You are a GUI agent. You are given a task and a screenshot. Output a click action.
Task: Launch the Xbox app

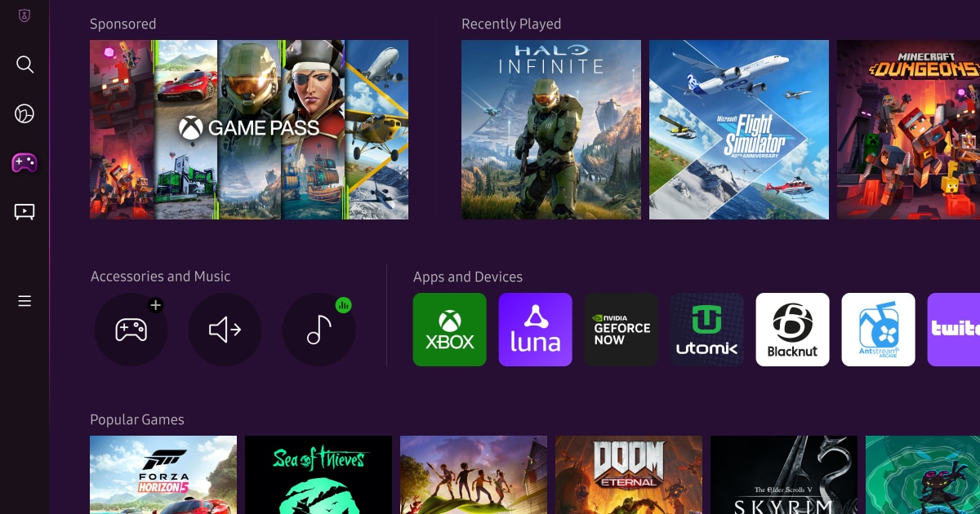449,330
